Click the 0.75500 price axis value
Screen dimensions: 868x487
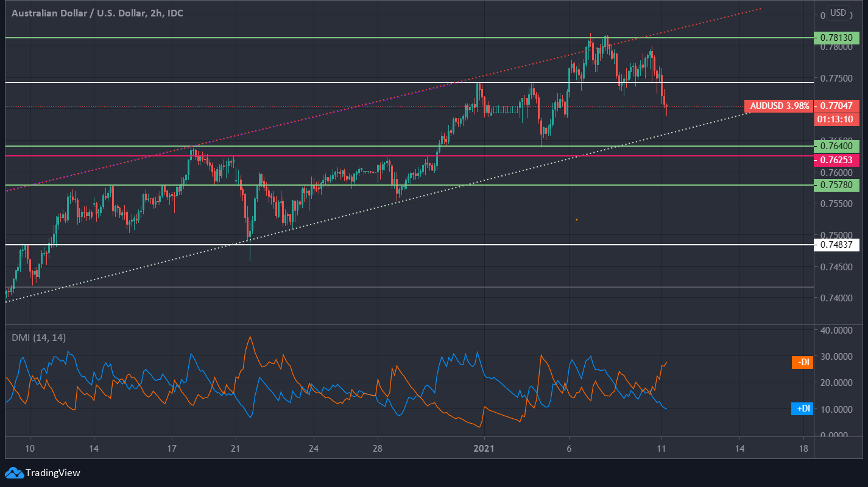click(x=836, y=203)
